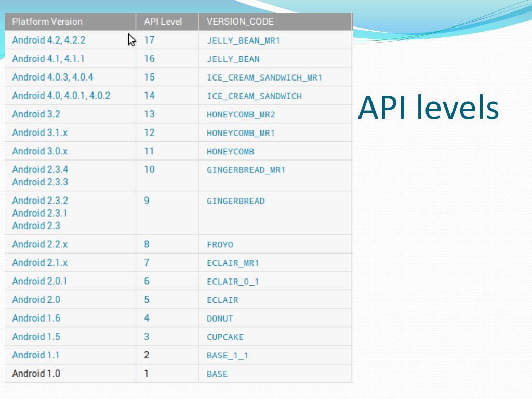
Task: Click the JELLY_BEAN version code
Action: pyautogui.click(x=233, y=59)
